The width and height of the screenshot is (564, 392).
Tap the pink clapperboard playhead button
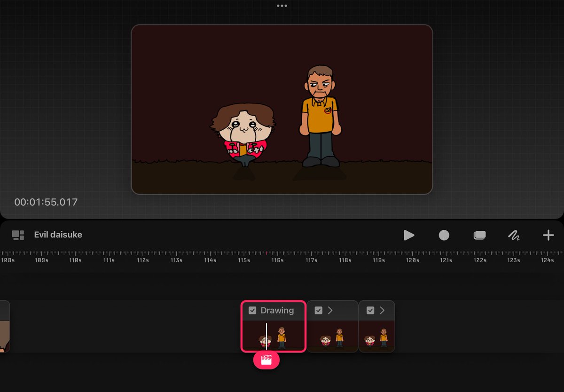click(266, 361)
